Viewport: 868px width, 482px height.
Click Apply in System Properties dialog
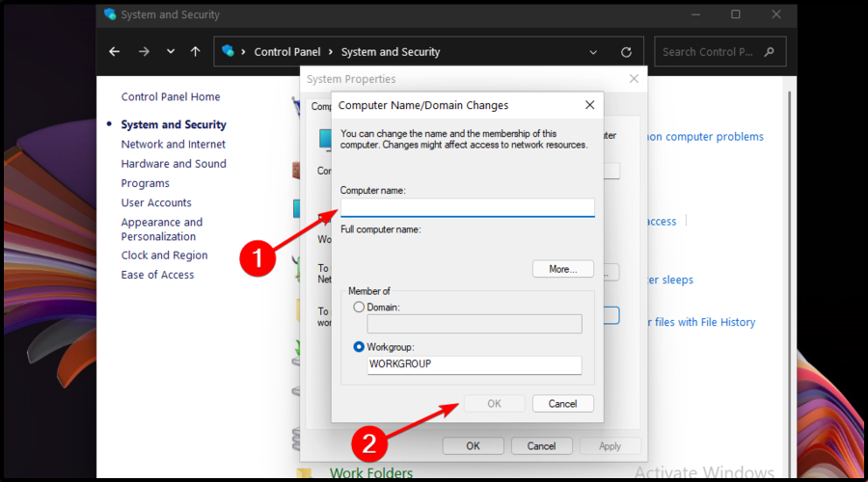[x=610, y=446]
